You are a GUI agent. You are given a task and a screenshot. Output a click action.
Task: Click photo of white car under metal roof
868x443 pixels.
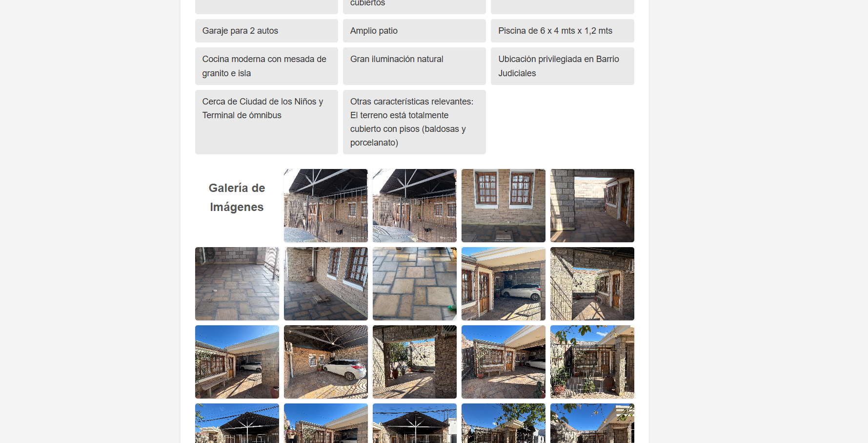coord(325,361)
